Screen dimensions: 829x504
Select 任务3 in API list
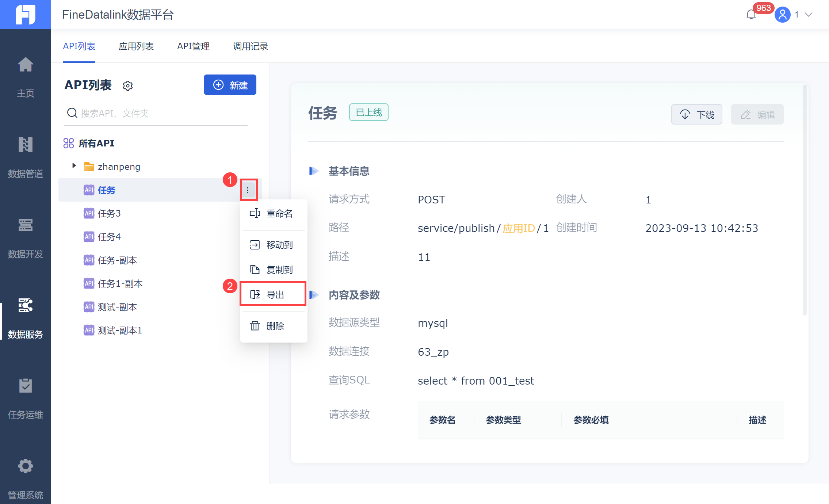[109, 213]
